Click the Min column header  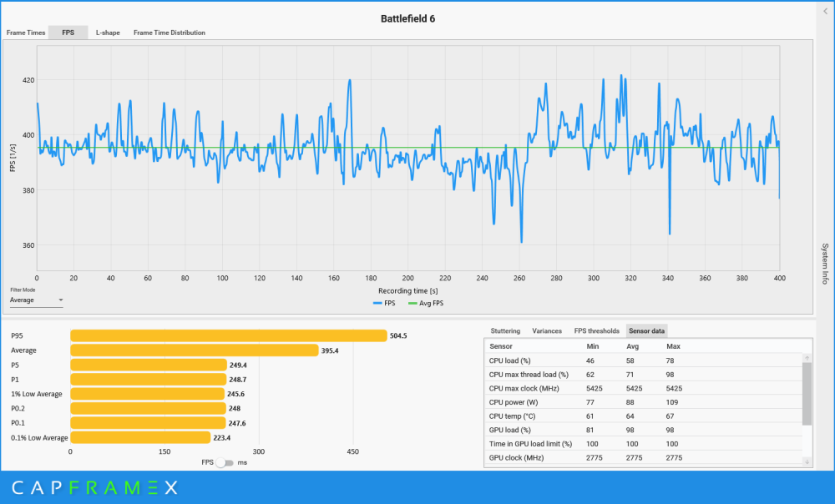point(593,346)
